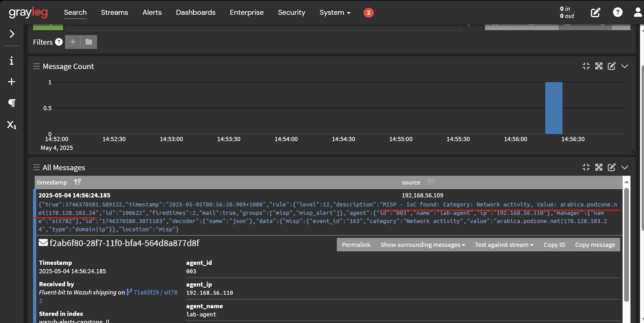The width and height of the screenshot is (644, 323).
Task: Open Test against stream dropdown
Action: click(504, 245)
